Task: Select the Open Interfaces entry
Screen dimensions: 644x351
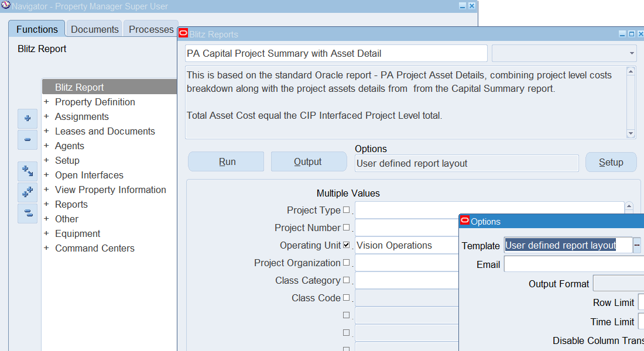Action: (x=89, y=175)
